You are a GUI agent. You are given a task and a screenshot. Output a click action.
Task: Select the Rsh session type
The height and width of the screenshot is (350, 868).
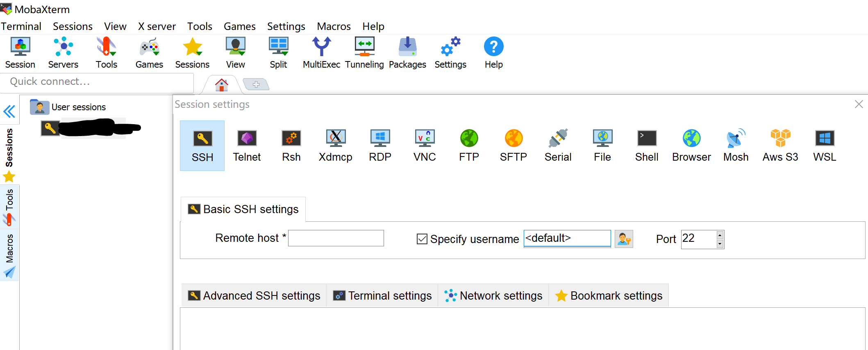tap(291, 145)
